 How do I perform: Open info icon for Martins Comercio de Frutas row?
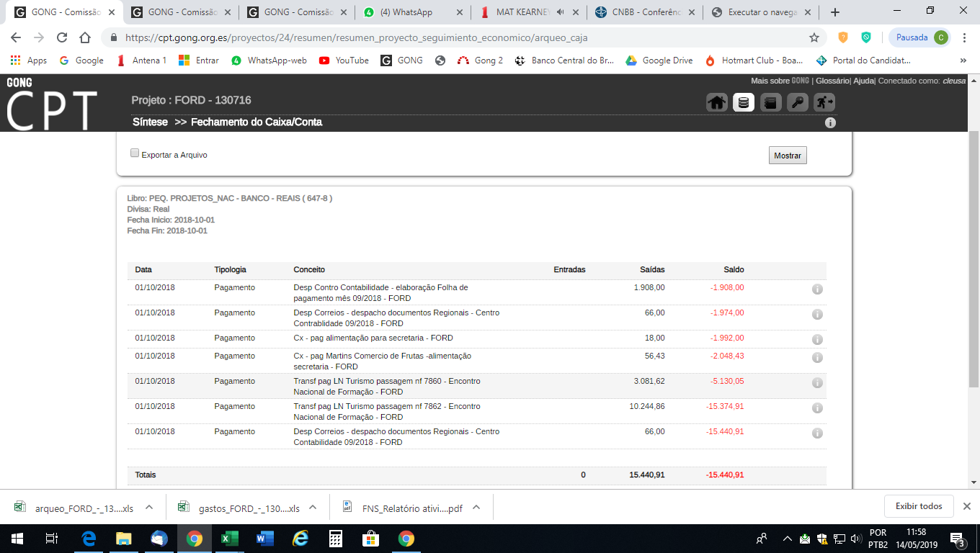pos(817,358)
